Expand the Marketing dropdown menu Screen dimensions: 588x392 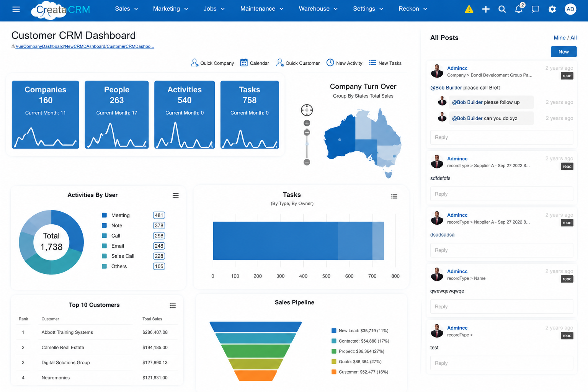pos(170,9)
